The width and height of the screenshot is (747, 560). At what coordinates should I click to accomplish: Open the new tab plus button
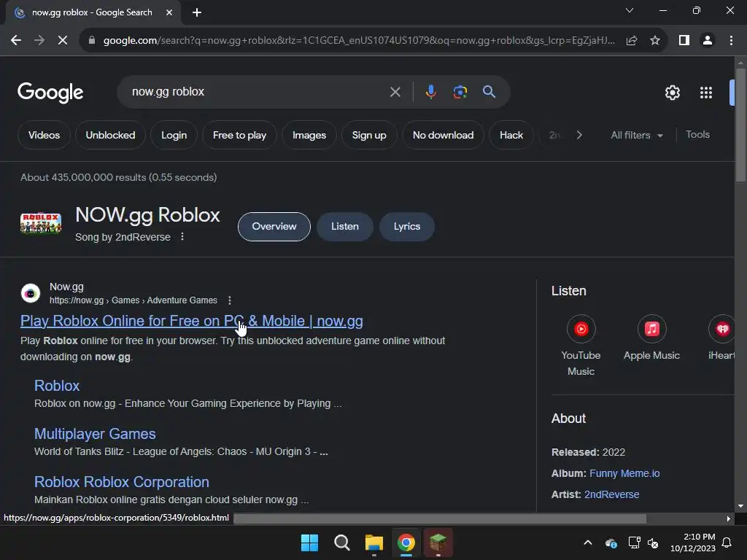197,12
